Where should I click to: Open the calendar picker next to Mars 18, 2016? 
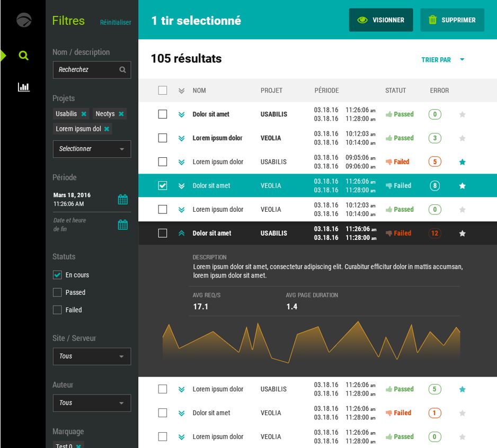pyautogui.click(x=122, y=199)
